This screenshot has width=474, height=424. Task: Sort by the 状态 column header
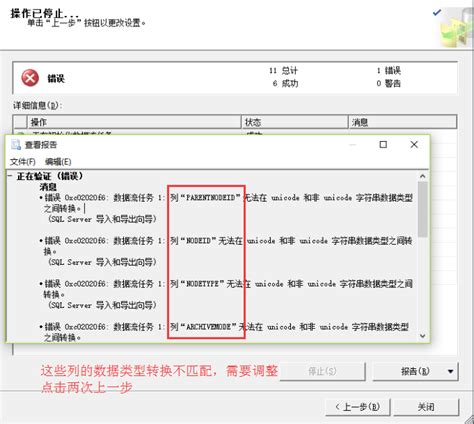pyautogui.click(x=294, y=122)
